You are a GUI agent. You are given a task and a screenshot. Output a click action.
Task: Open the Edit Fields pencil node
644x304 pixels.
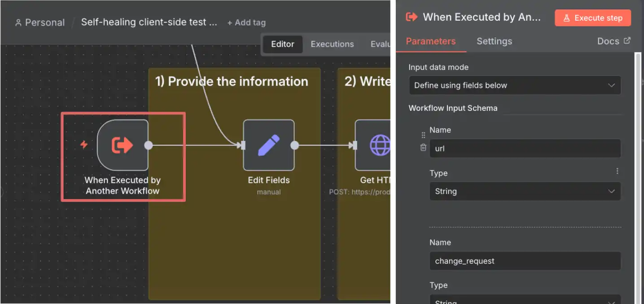pos(269,145)
